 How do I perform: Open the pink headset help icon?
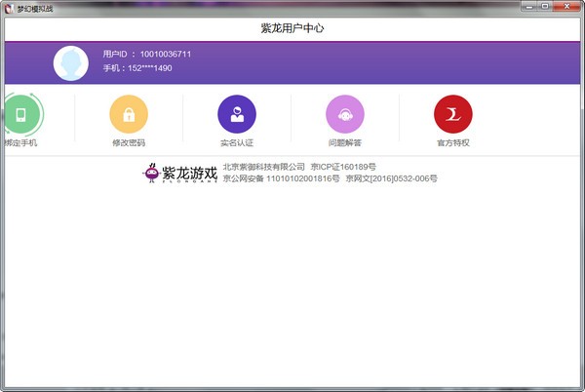[345, 114]
